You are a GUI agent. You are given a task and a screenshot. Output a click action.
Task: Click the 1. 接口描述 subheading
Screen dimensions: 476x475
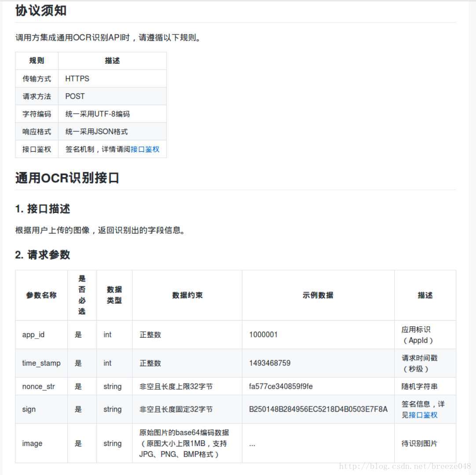[43, 209]
